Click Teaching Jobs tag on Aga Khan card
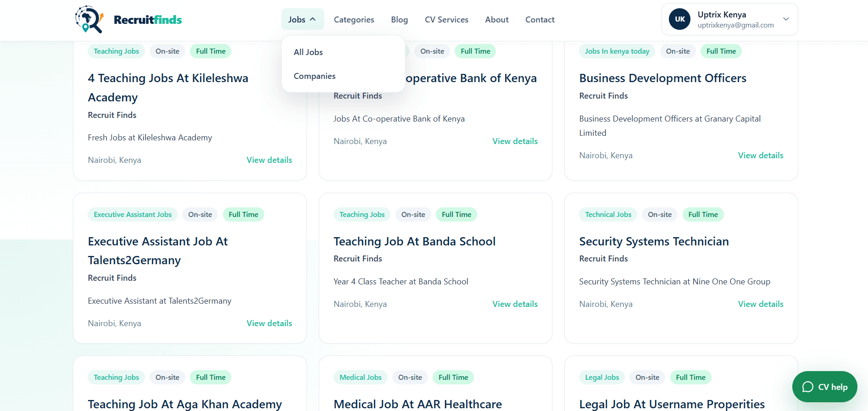Image resolution: width=868 pixels, height=411 pixels. (x=116, y=378)
